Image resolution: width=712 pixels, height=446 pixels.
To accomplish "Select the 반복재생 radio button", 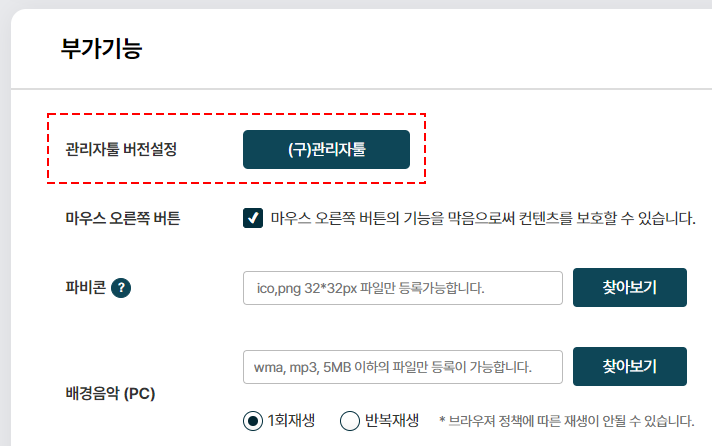I will pyautogui.click(x=350, y=421).
